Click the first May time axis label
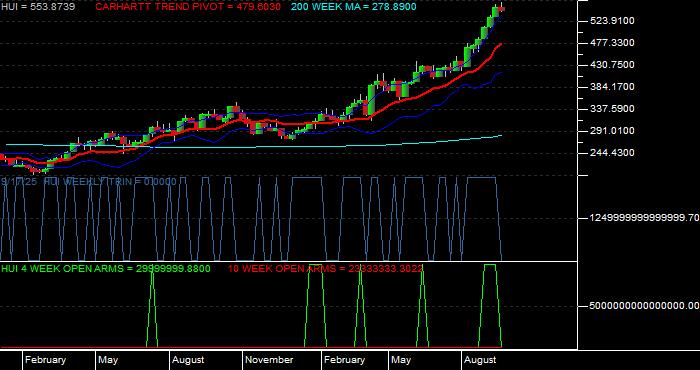Viewport: 700px width, 370px height. point(108,360)
